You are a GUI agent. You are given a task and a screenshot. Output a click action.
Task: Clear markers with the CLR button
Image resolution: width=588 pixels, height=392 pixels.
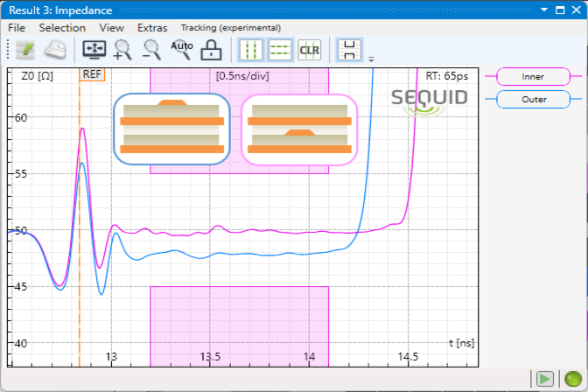(310, 50)
